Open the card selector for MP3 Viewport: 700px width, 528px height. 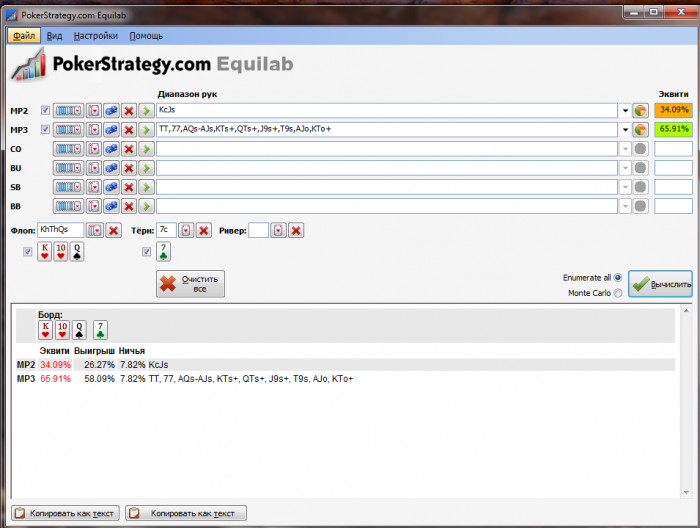(94, 129)
